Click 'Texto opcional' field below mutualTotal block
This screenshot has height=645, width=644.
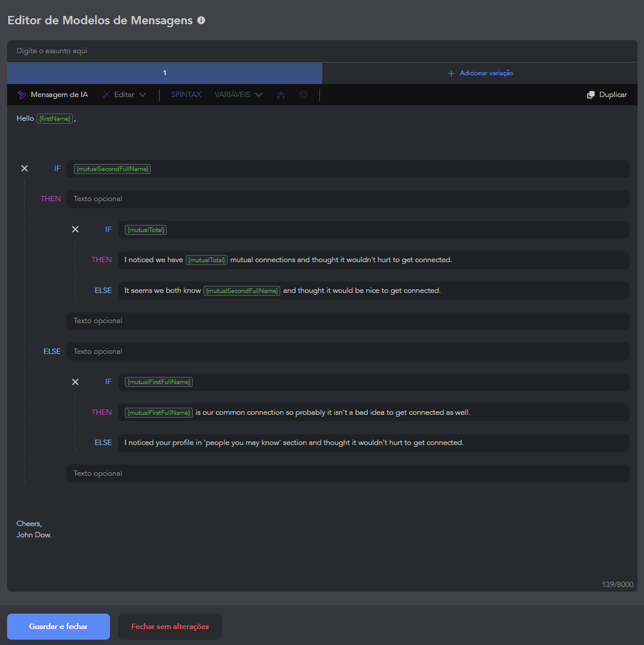pyautogui.click(x=348, y=321)
